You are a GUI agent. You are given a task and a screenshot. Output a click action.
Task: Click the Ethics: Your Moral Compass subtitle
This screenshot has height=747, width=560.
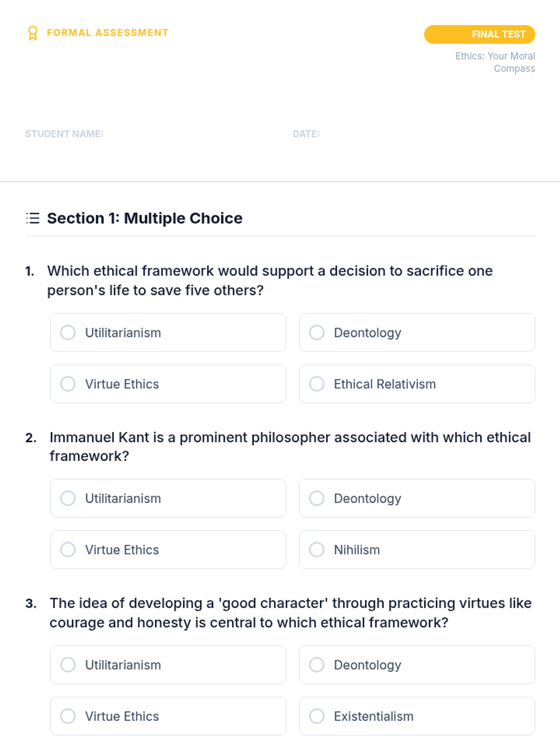pos(495,63)
